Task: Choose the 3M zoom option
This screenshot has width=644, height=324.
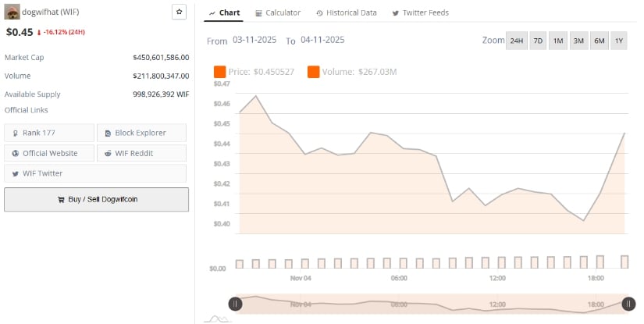Action: 578,41
